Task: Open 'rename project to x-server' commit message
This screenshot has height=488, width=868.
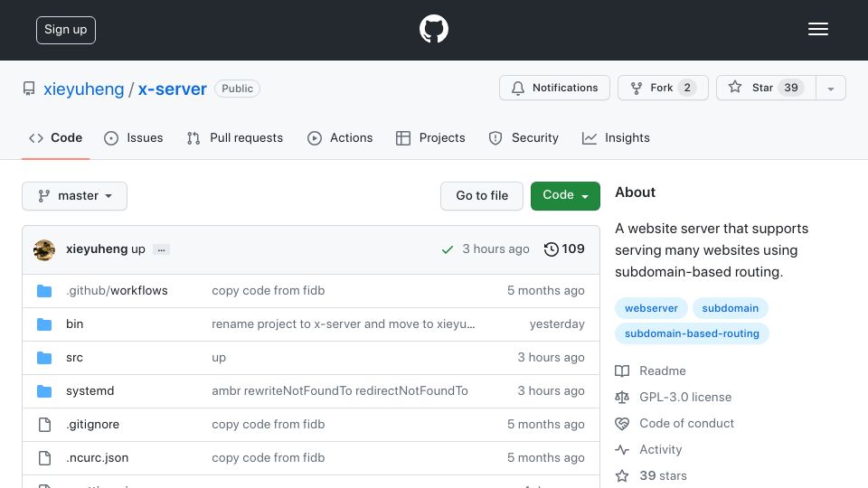Action: coord(344,324)
